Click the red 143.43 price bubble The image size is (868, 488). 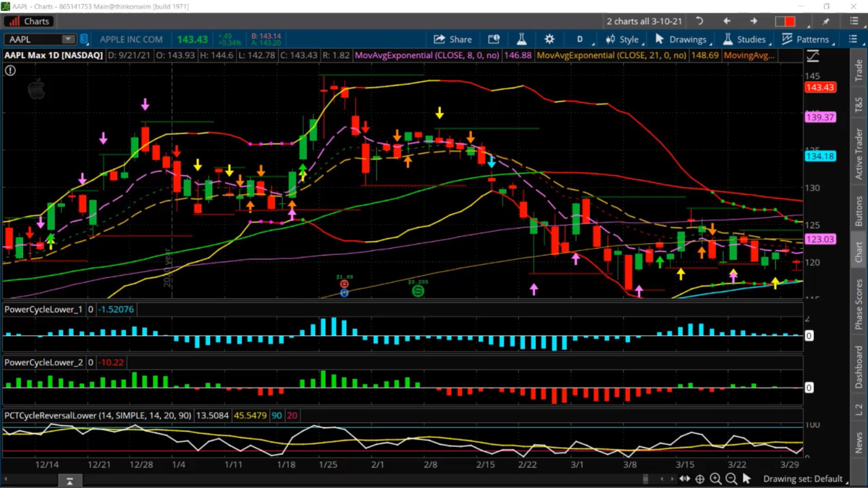pos(820,88)
